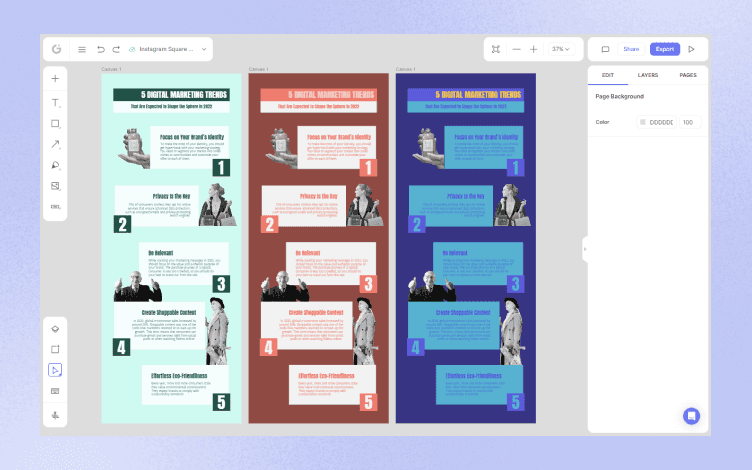The image size is (752, 470).
Task: Collapse the right panel using edge handle
Action: tap(585, 249)
